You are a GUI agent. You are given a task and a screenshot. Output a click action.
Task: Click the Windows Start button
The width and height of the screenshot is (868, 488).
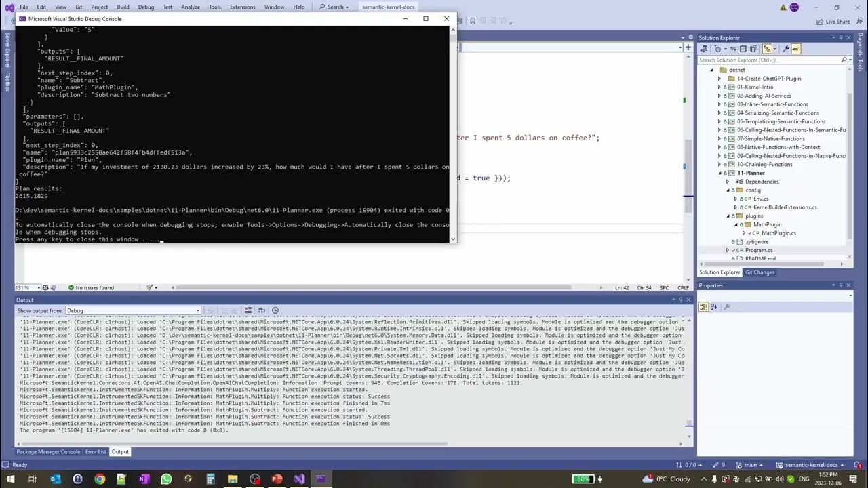(9, 479)
